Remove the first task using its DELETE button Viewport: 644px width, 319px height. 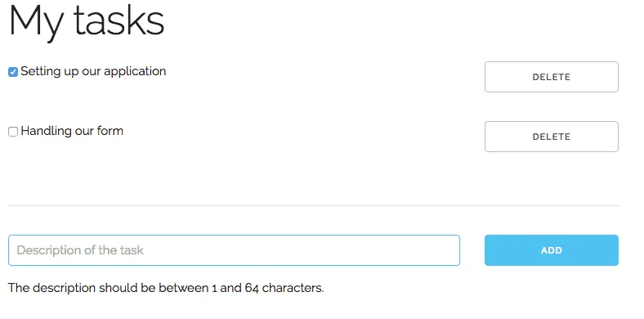coord(551,77)
